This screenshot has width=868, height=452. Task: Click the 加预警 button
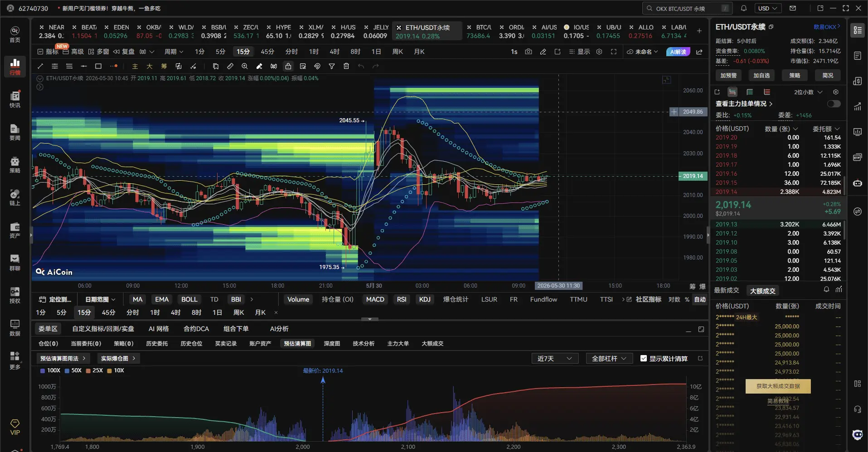coord(728,75)
